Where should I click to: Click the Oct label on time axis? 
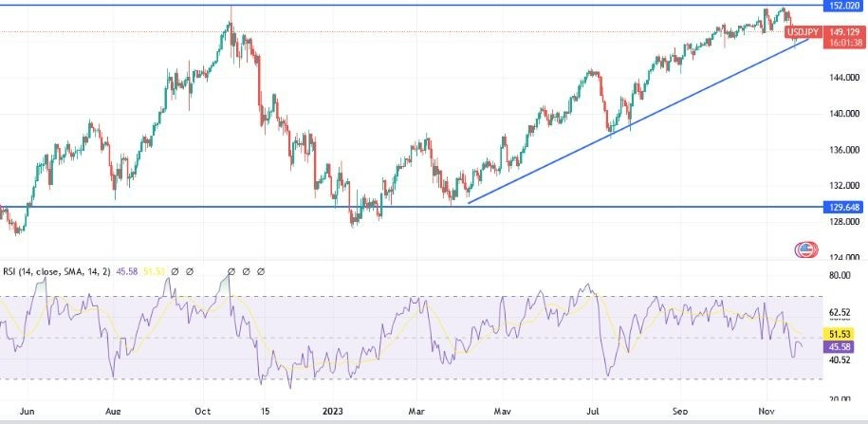[x=203, y=412]
